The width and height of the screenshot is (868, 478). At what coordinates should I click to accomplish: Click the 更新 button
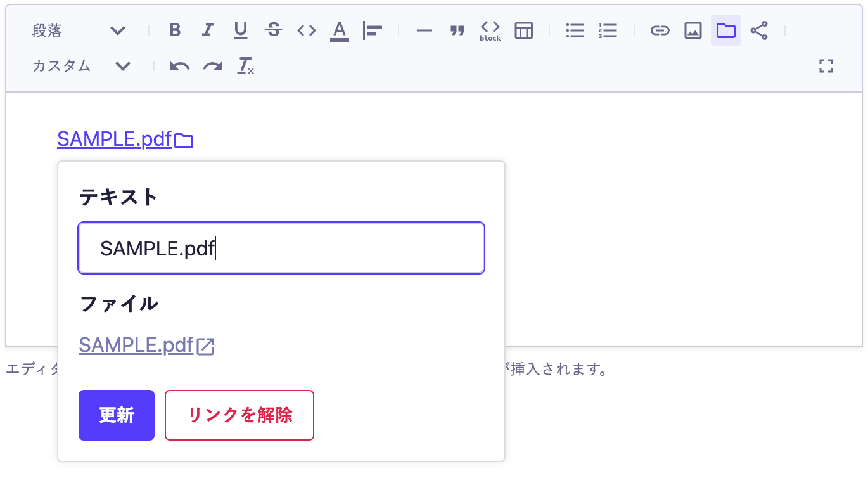pyautogui.click(x=117, y=415)
